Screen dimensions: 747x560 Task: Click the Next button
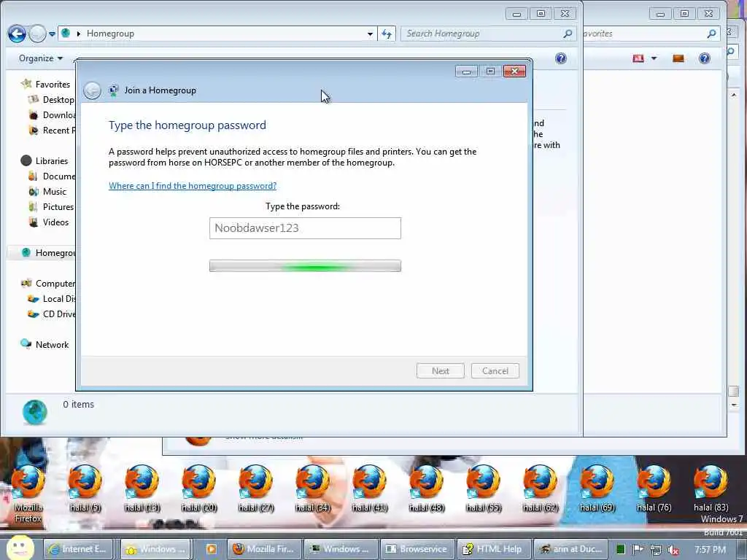440,371
